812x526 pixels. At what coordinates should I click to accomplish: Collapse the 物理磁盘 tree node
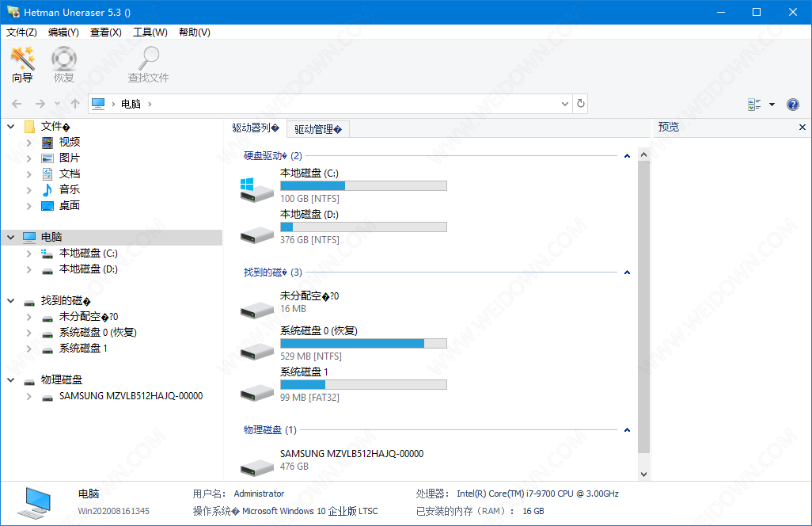point(11,380)
